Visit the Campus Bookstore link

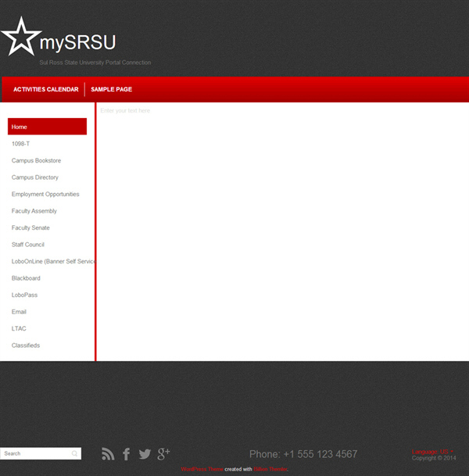click(36, 161)
